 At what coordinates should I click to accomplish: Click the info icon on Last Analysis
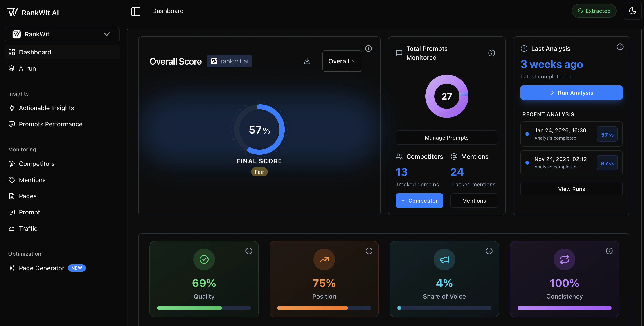pyautogui.click(x=620, y=47)
